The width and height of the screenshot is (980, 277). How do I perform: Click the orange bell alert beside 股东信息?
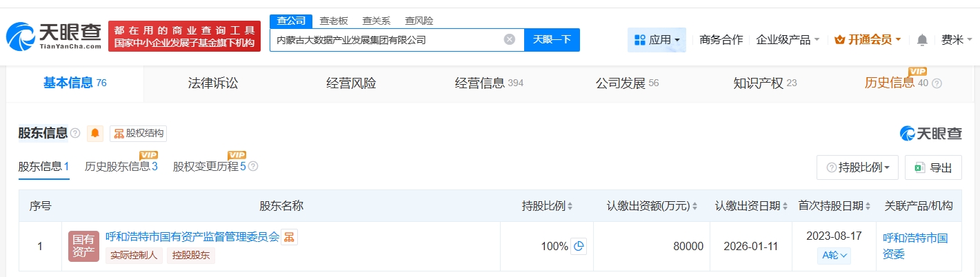click(x=95, y=133)
